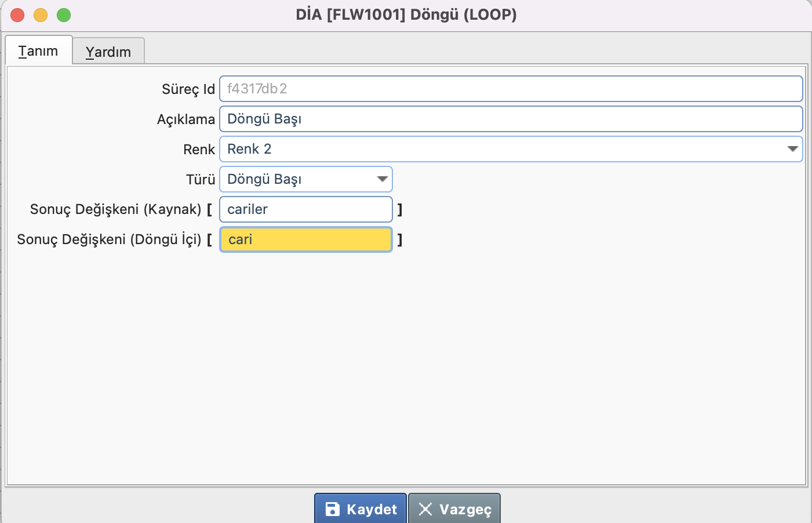Expand the Renk dropdown arrow
Viewport: 812px width, 523px height.
(x=792, y=149)
